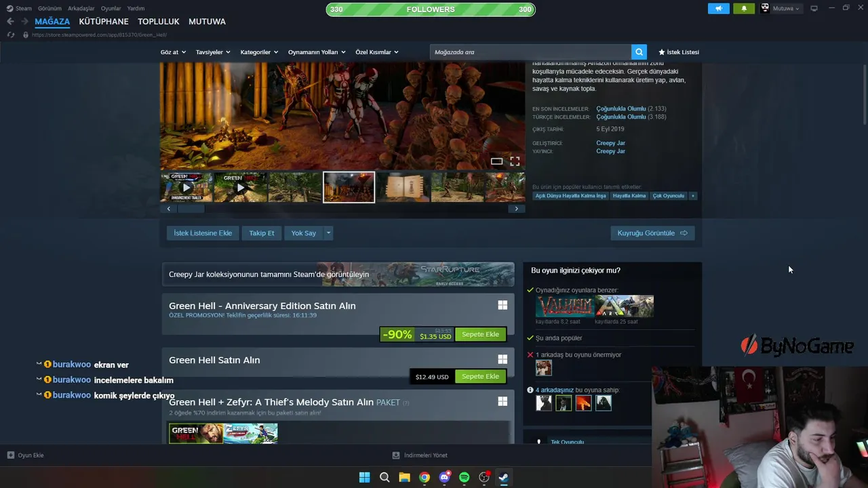Open the Arkadaşlar menu
Screen dimensions: 868x488
pos(81,8)
